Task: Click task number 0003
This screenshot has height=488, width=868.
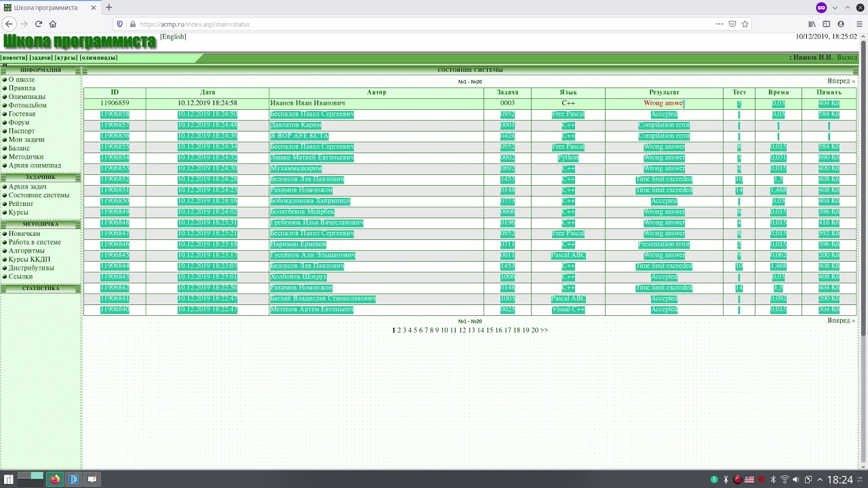Action: point(507,103)
